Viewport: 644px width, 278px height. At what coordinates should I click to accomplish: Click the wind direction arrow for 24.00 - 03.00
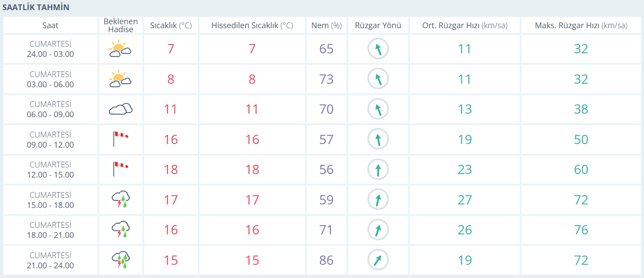378,49
